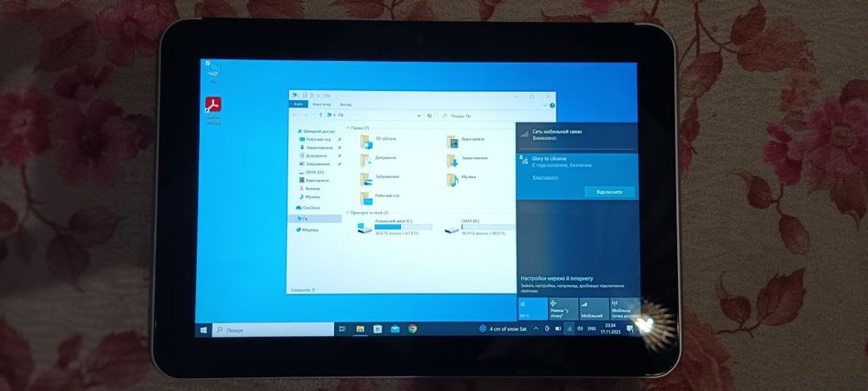Open the Music folder in the main pane
This screenshot has width=868, height=391.
tap(462, 179)
